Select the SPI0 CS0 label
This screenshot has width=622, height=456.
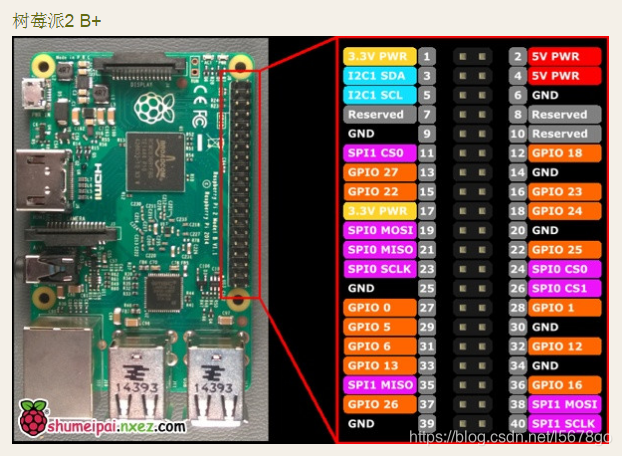coord(564,269)
